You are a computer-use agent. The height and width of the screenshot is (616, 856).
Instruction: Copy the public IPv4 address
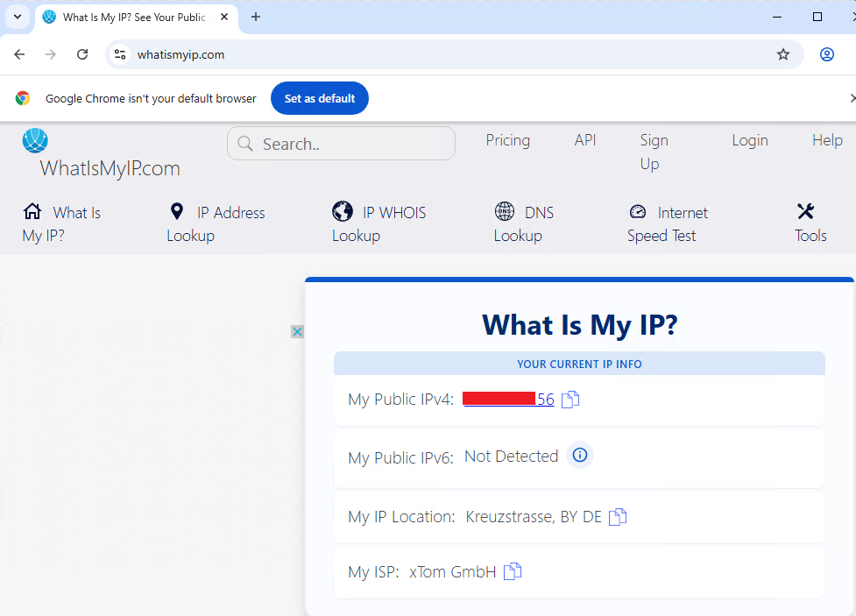click(570, 400)
